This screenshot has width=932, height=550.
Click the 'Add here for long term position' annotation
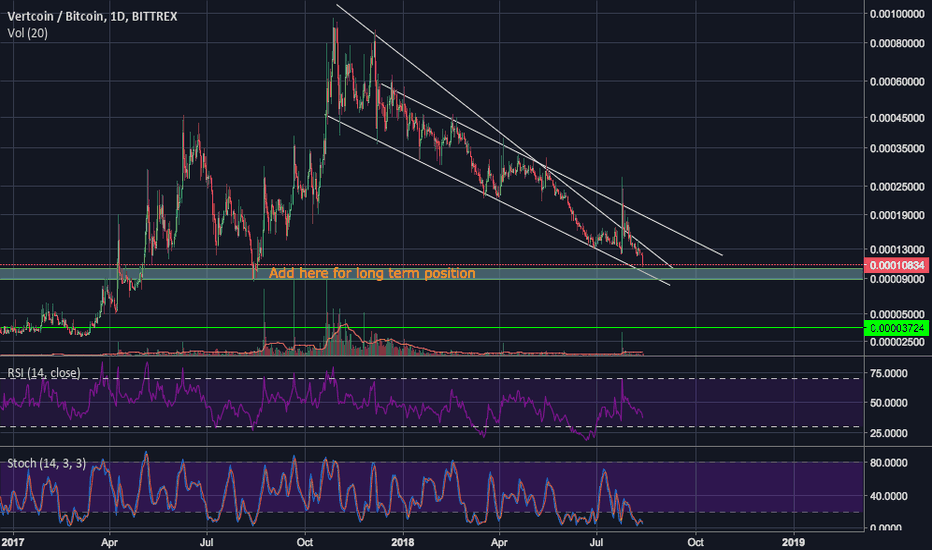pos(372,273)
